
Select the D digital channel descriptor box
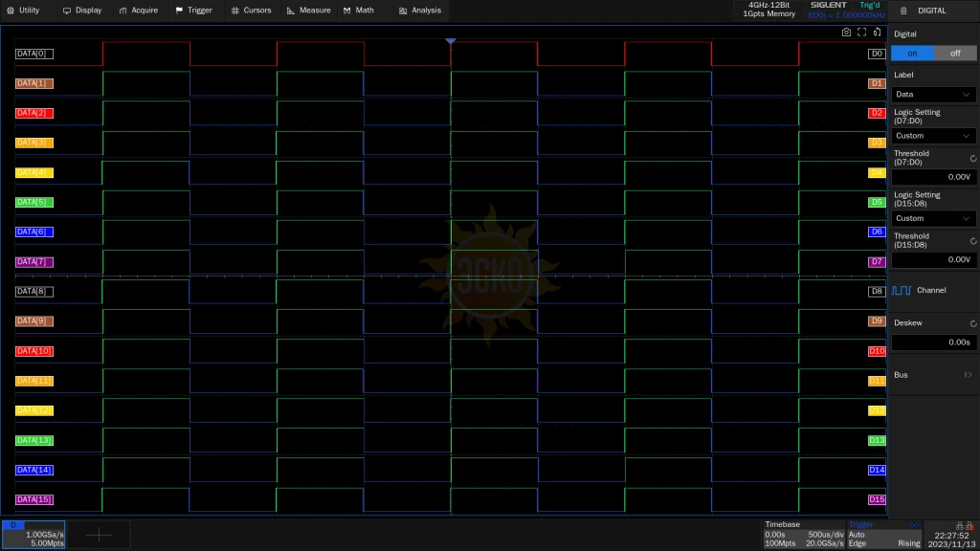(x=33, y=535)
